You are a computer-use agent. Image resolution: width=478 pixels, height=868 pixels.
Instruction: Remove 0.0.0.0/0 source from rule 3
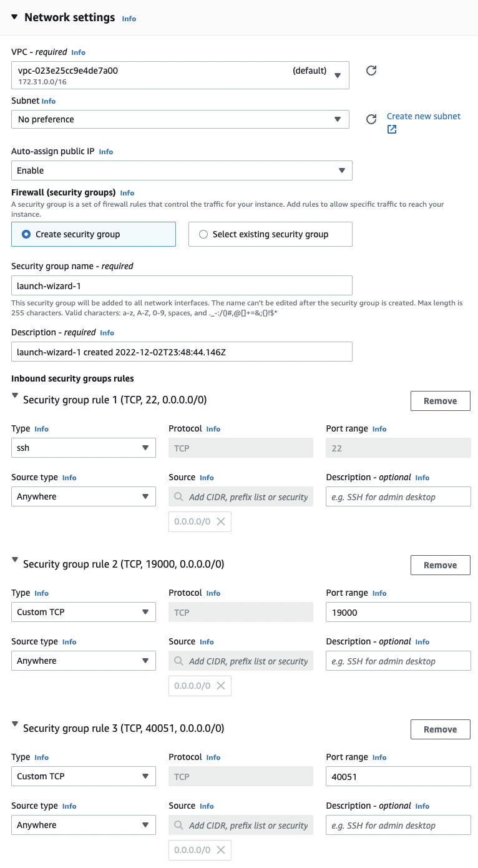coord(220,850)
